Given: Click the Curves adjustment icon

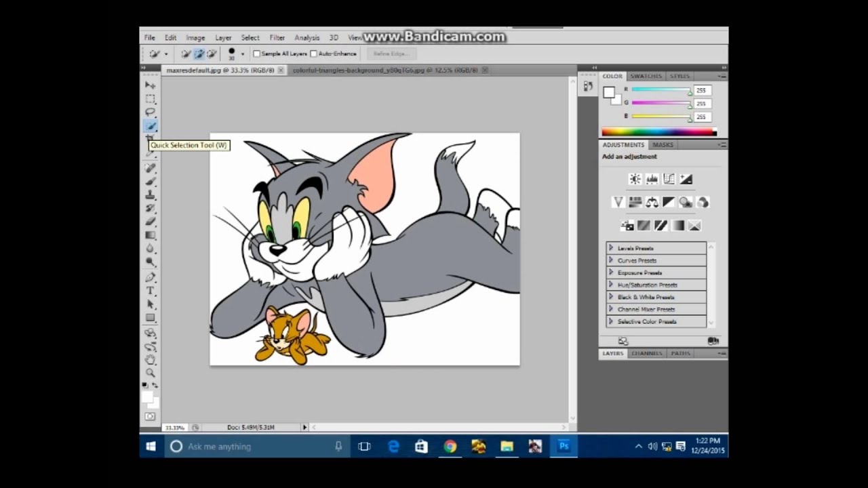Looking at the screenshot, I should (669, 179).
